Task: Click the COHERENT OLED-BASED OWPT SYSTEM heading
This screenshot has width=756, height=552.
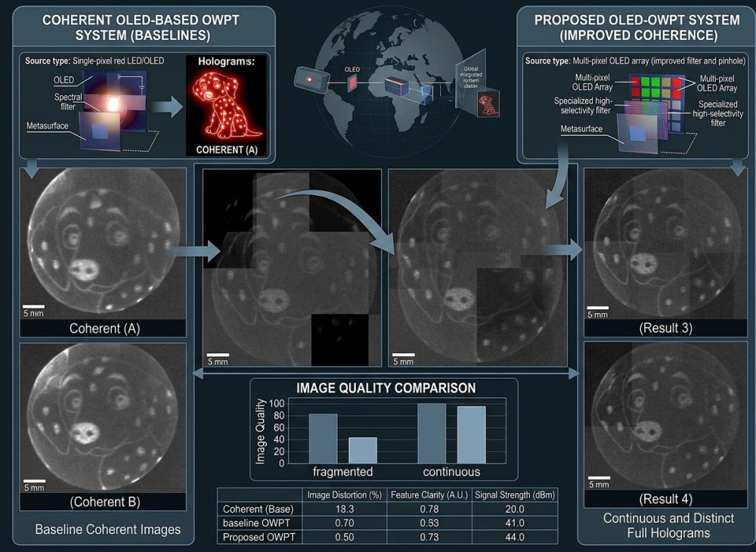Action: (141, 27)
